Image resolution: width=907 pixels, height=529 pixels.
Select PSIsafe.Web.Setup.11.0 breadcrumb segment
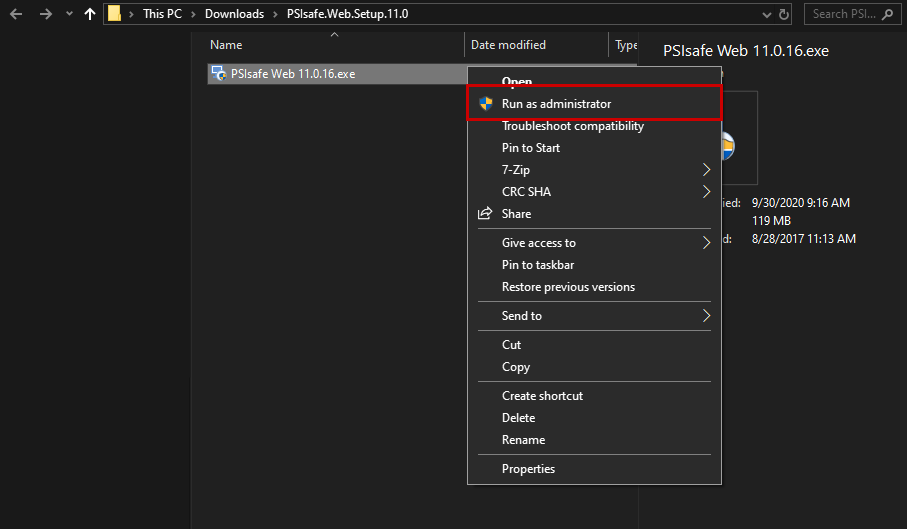tap(347, 14)
